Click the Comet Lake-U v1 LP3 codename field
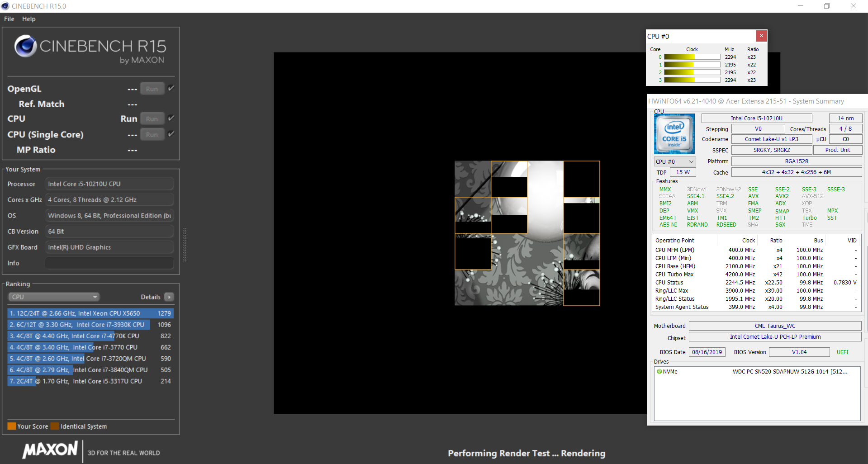 [x=772, y=139]
